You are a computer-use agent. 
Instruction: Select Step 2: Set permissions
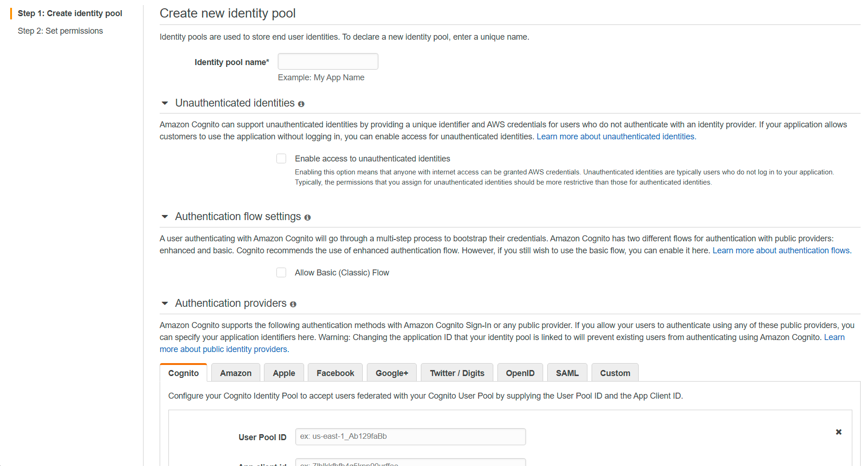(x=60, y=30)
